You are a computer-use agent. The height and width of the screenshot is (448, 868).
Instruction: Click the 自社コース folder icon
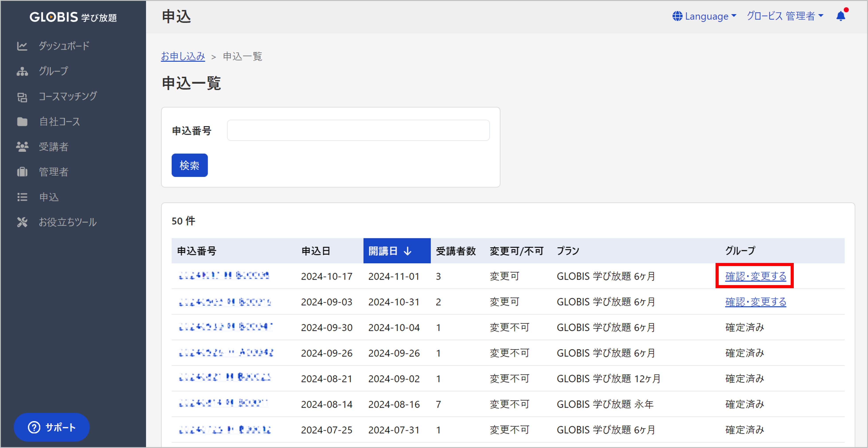pyautogui.click(x=22, y=122)
